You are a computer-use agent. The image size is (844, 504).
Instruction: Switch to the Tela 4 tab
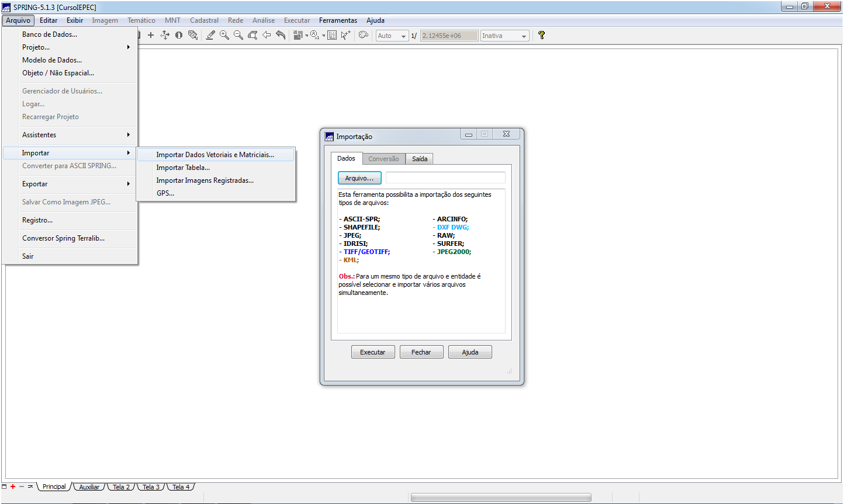[181, 487]
